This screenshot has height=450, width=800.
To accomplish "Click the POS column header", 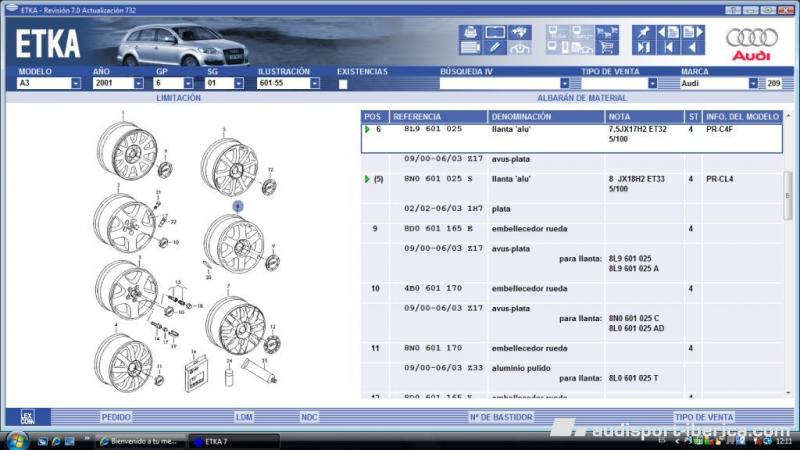I will pyautogui.click(x=374, y=117).
